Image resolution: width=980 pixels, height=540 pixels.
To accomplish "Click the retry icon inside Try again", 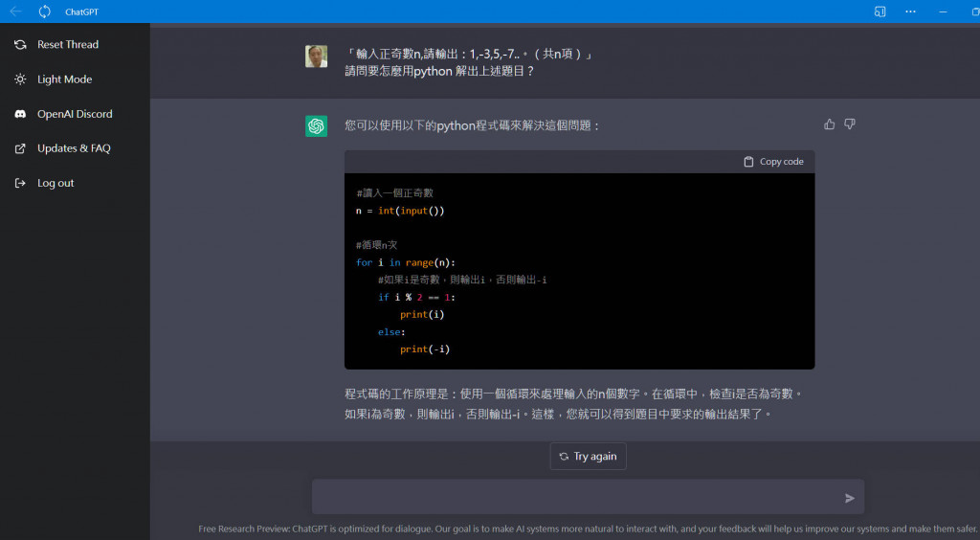I will point(564,457).
